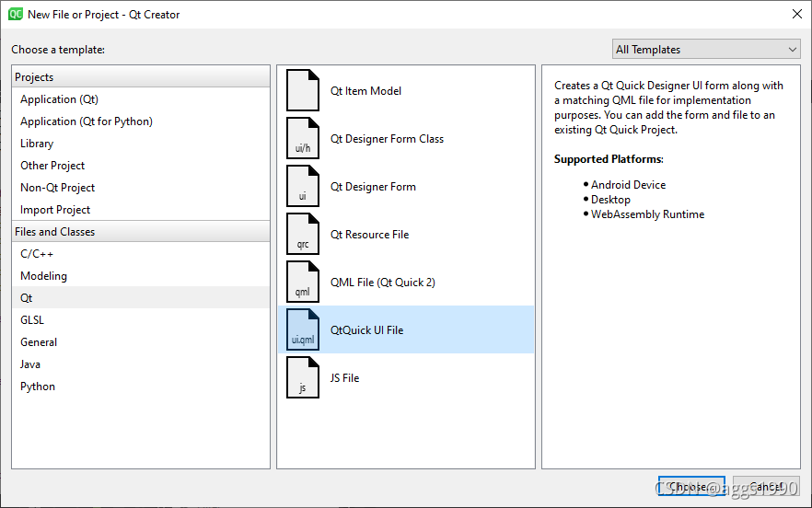Click the WebAssembly Runtime platform entry
The height and width of the screenshot is (508, 812).
point(647,214)
